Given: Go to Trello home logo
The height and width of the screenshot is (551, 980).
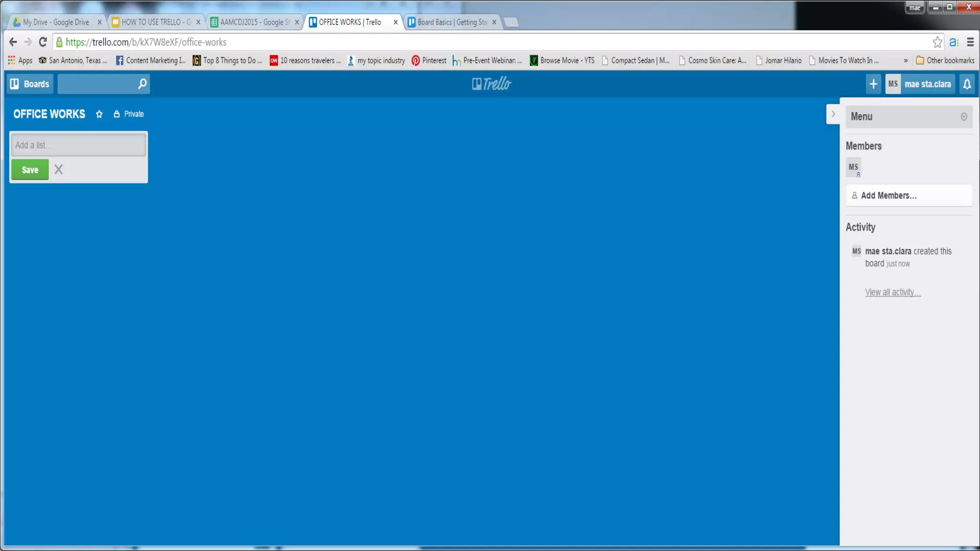Looking at the screenshot, I should (x=491, y=84).
